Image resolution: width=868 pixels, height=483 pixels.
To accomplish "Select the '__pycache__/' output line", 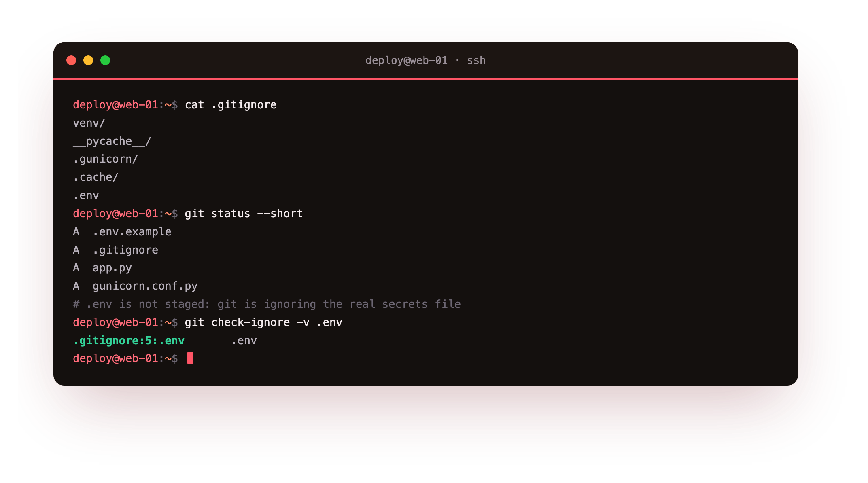I will (112, 141).
